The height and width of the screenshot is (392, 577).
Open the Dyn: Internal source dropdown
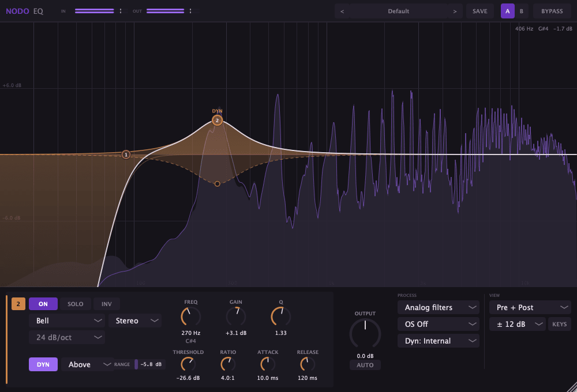pyautogui.click(x=439, y=341)
